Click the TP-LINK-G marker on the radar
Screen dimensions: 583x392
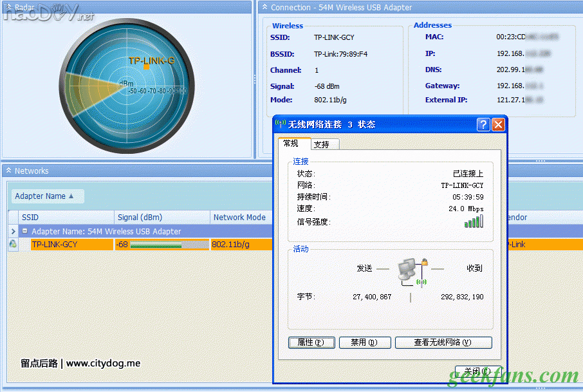[147, 66]
